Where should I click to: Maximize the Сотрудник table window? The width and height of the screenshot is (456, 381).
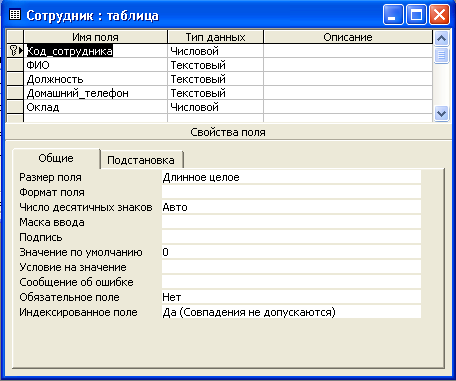coord(416,15)
